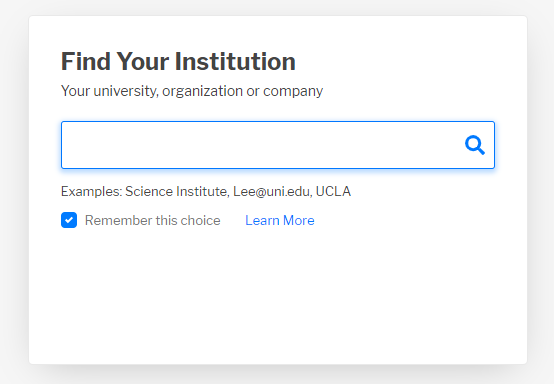Select the Find Your Institution heading
The width and height of the screenshot is (554, 384).
click(x=178, y=61)
